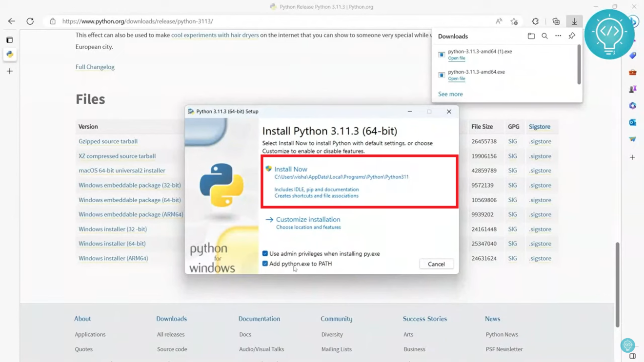The image size is (644, 362).
Task: Open the more options menu in Downloads panel
Action: (558, 36)
